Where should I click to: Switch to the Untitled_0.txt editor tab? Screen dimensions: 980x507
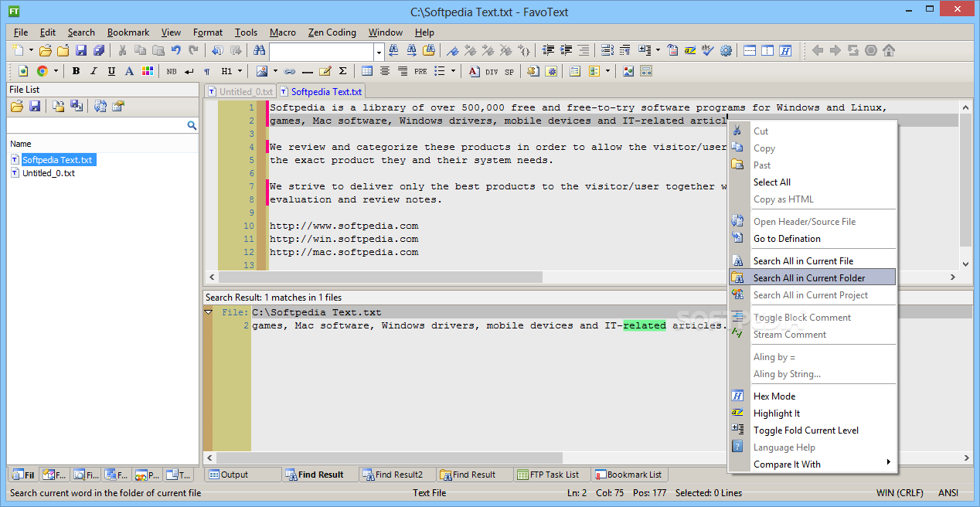tap(240, 91)
